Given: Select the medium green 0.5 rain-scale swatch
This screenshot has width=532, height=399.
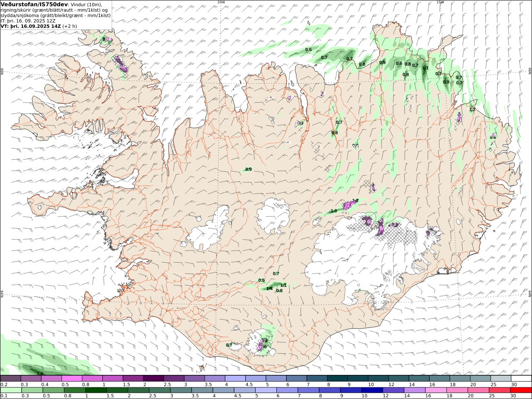Looking at the screenshot, I should click(54, 390).
